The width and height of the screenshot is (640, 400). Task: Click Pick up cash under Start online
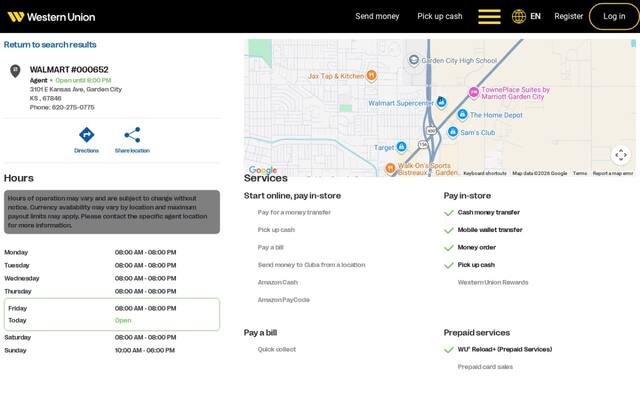click(276, 230)
